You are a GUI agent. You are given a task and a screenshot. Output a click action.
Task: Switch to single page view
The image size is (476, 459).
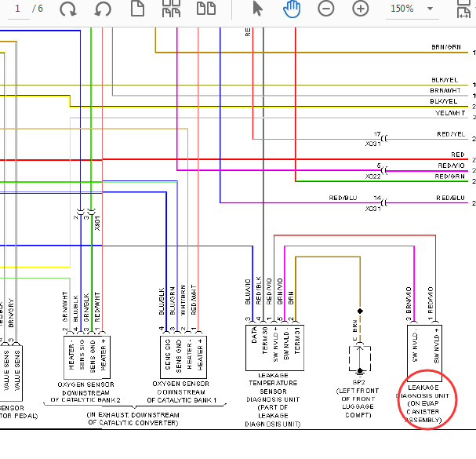137,8
